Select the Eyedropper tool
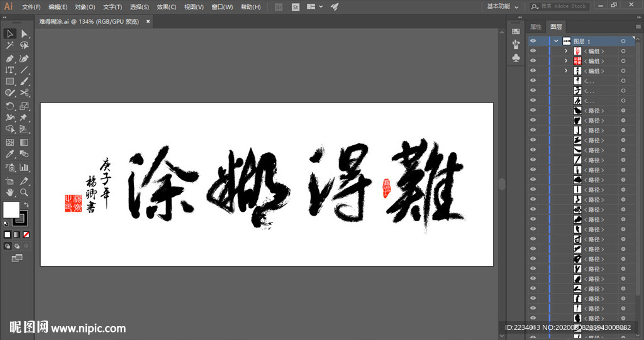This screenshot has height=340, width=644. pyautogui.click(x=10, y=154)
